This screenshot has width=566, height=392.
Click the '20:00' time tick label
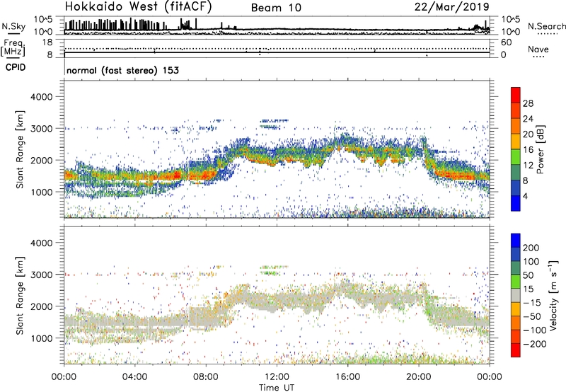[x=419, y=376]
